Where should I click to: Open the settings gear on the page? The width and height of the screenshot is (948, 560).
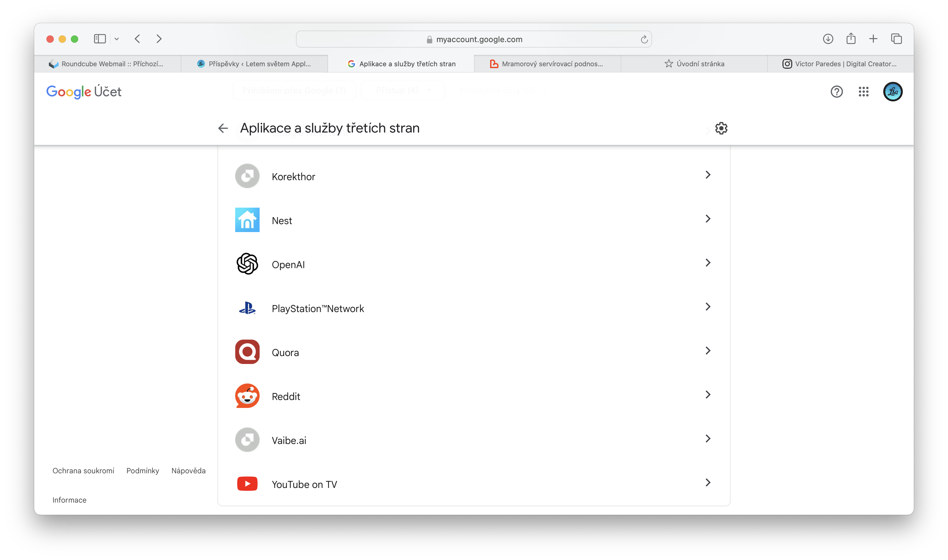pos(721,128)
